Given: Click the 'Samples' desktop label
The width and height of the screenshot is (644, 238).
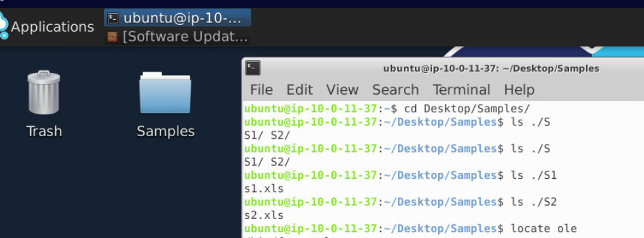Looking at the screenshot, I should 166,131.
